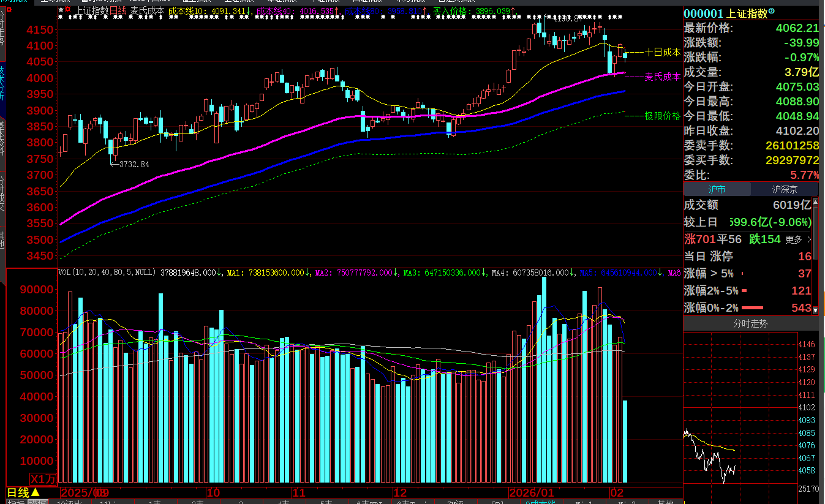
Task: Click the X1万 volume unit indicator
Action: point(43,479)
